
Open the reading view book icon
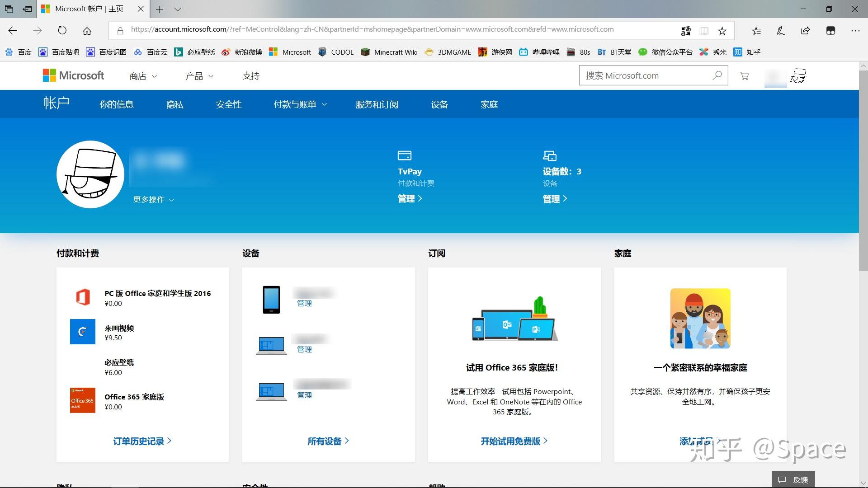pos(704,31)
